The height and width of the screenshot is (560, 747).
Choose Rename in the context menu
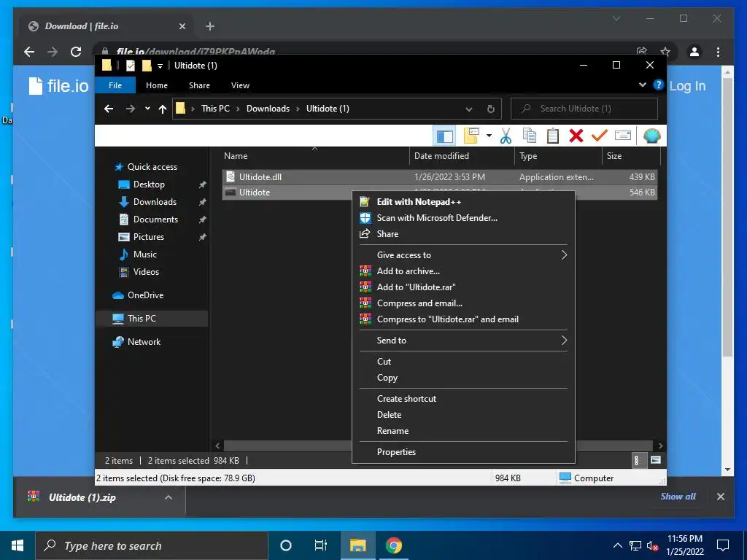(463, 431)
